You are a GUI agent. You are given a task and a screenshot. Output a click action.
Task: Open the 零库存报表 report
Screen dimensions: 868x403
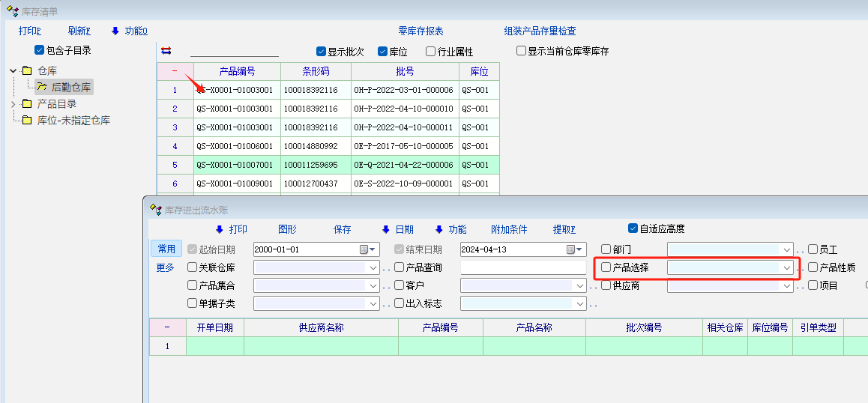coord(421,31)
